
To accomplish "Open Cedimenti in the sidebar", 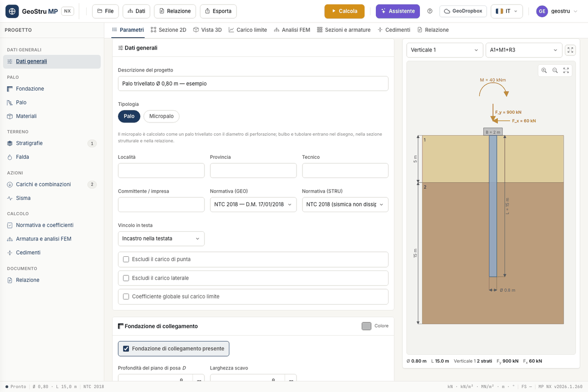I will pyautogui.click(x=52, y=253).
